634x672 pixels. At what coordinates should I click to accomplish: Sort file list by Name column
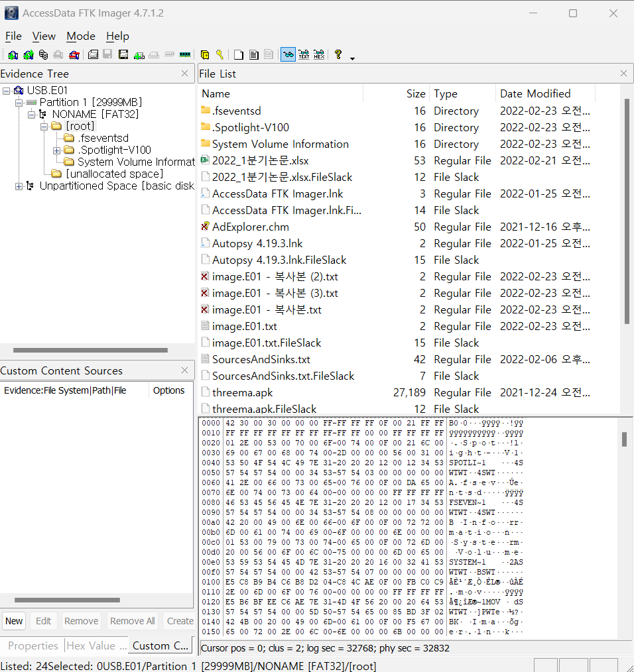pyautogui.click(x=281, y=93)
